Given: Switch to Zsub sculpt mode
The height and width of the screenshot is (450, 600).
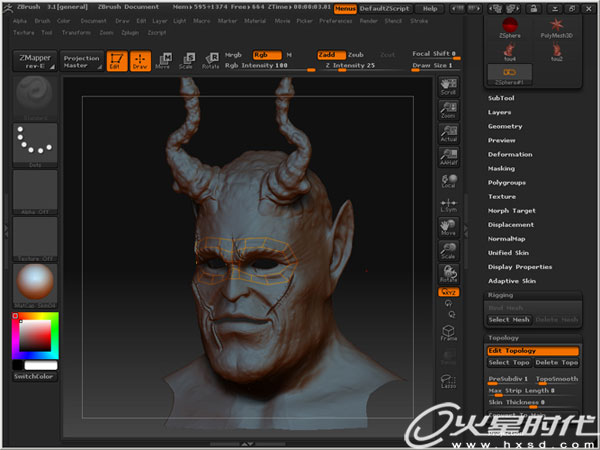Looking at the screenshot, I should pyautogui.click(x=356, y=55).
